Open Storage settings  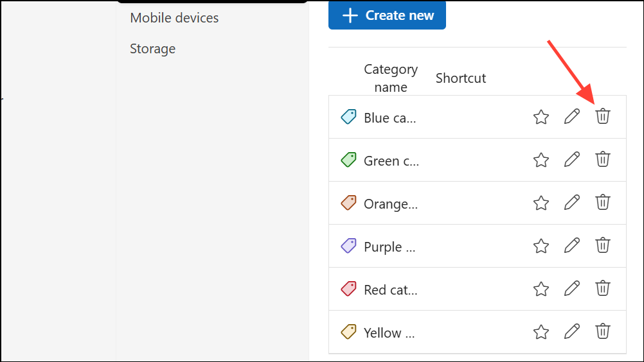(152, 49)
